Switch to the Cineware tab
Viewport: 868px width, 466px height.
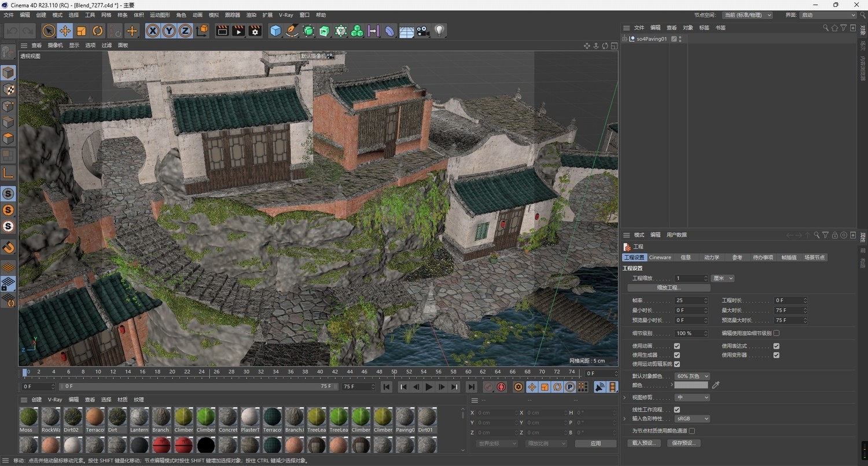point(660,257)
